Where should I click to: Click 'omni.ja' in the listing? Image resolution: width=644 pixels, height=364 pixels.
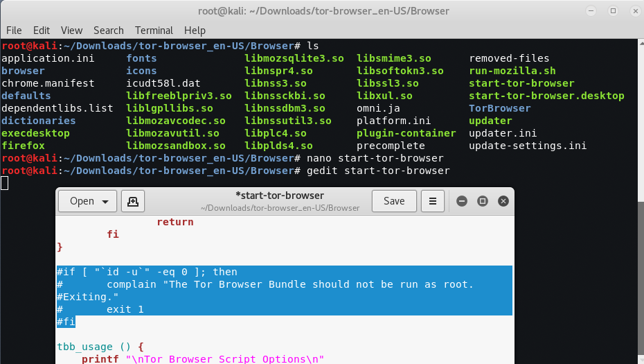pos(378,108)
